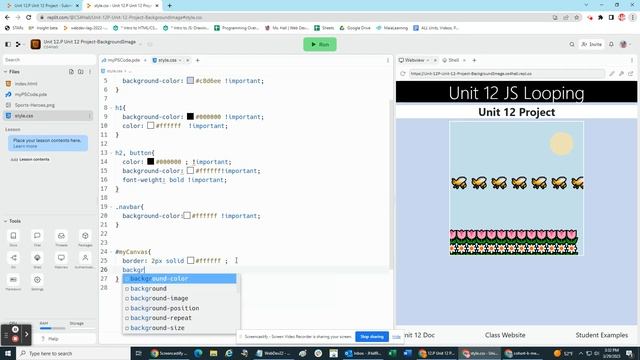Add a new tab beside Shell
The image size is (640, 360).
point(474,60)
